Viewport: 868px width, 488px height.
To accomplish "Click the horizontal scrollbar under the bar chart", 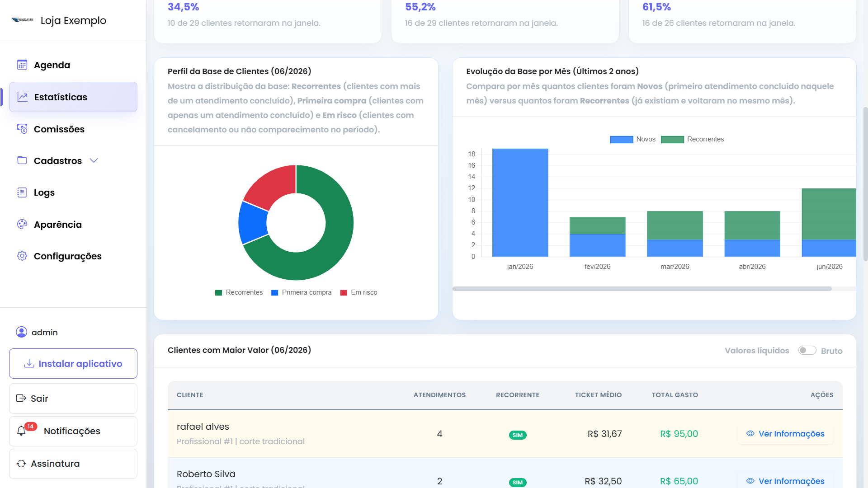I will (642, 289).
